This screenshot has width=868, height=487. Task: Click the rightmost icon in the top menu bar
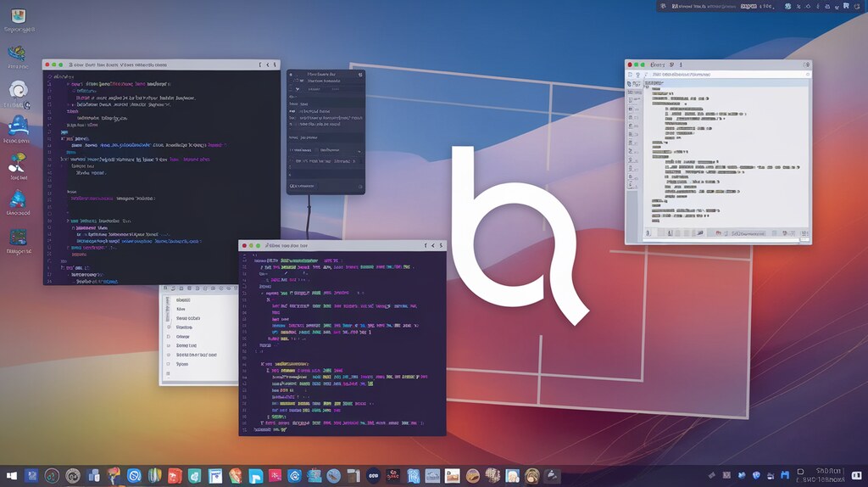click(857, 6)
